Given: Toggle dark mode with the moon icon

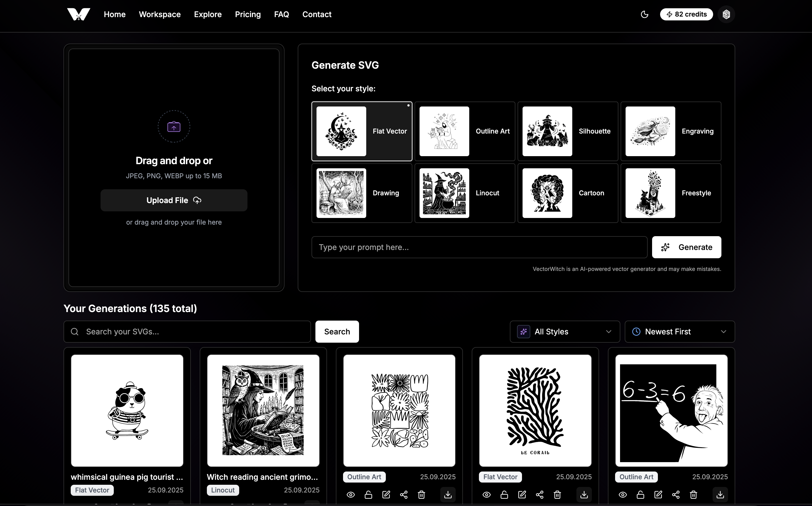Looking at the screenshot, I should (x=644, y=14).
